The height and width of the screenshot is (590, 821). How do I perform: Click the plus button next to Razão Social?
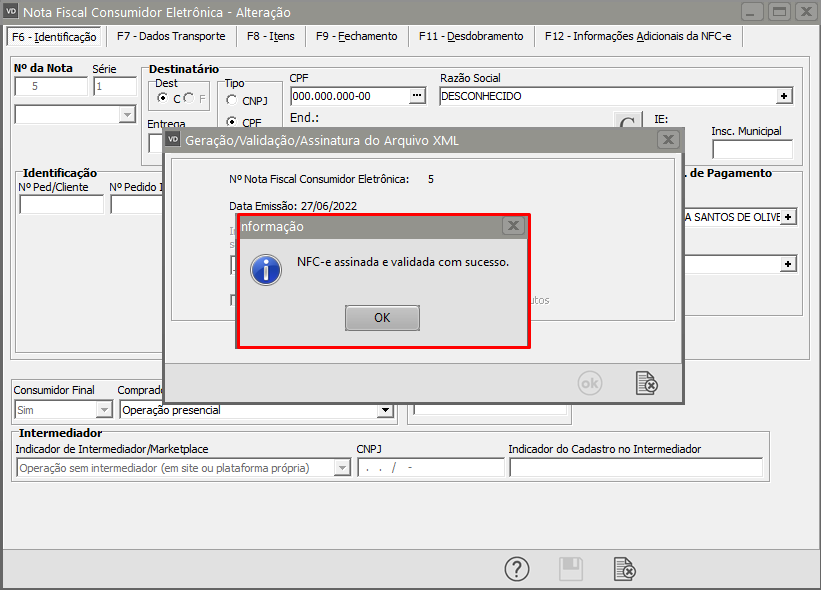click(x=784, y=96)
